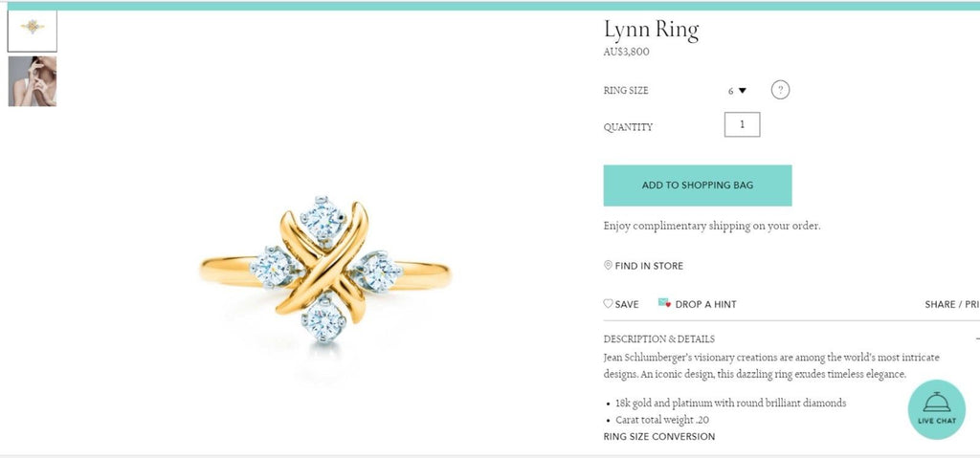
Task: Click the selected ring size value 6
Action: pyautogui.click(x=730, y=91)
